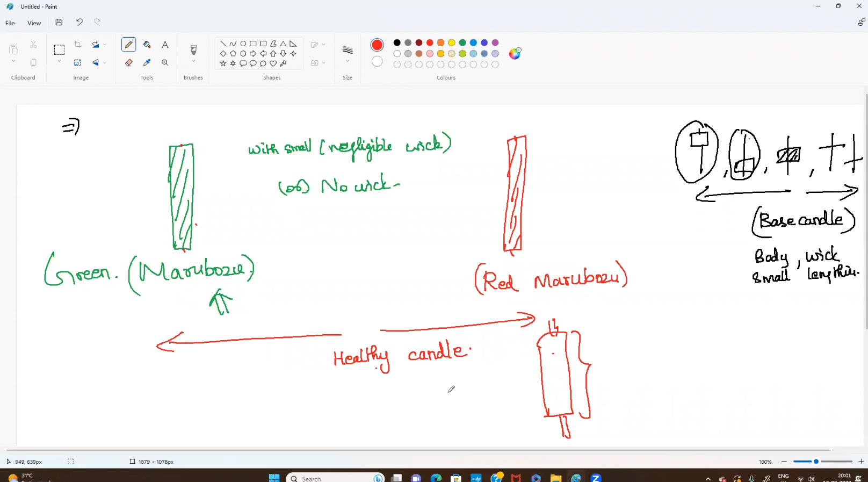
Task: Activate the Text tool
Action: (165, 45)
